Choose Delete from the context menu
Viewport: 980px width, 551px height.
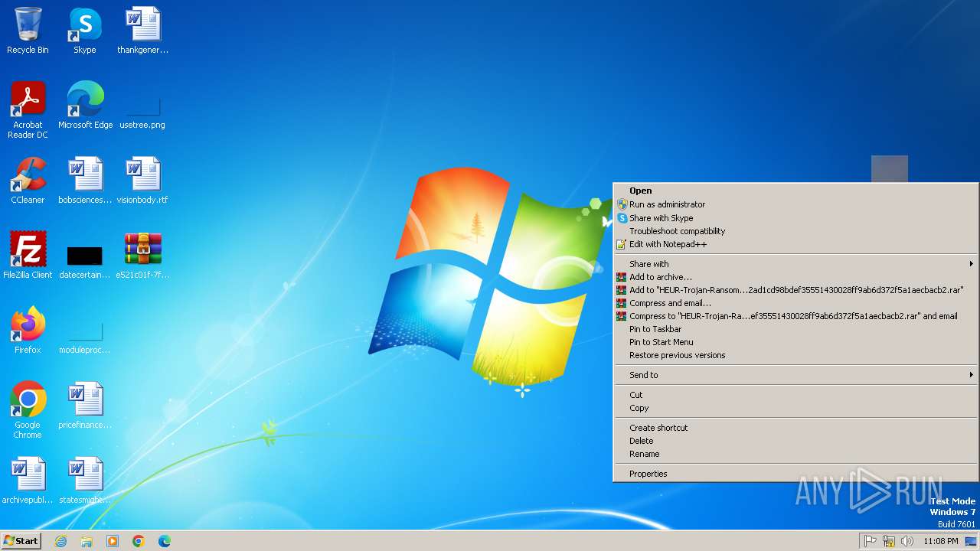point(795,441)
